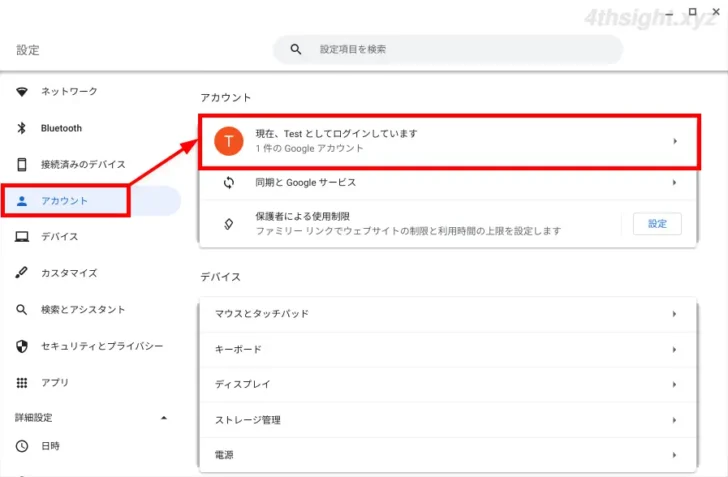Click 保護者による使用制限 text
This screenshot has width=728, height=477.
point(302,216)
